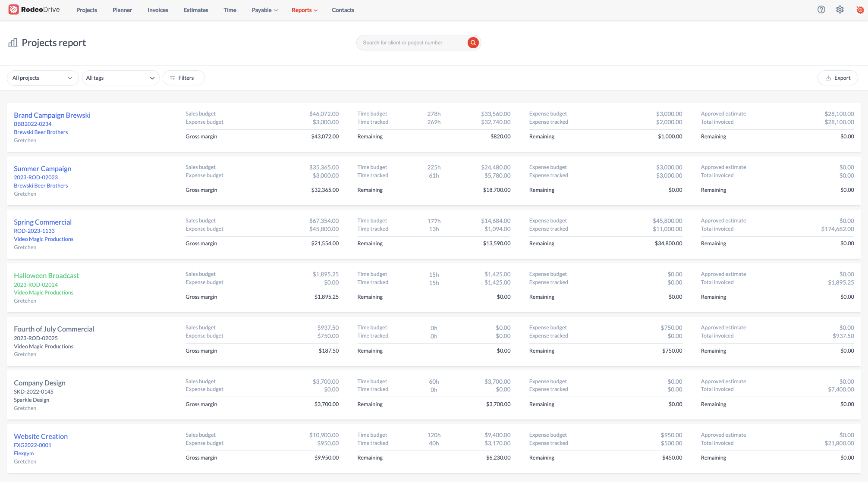Open settings using the gear icon
The width and height of the screenshot is (868, 482).
[840, 9]
